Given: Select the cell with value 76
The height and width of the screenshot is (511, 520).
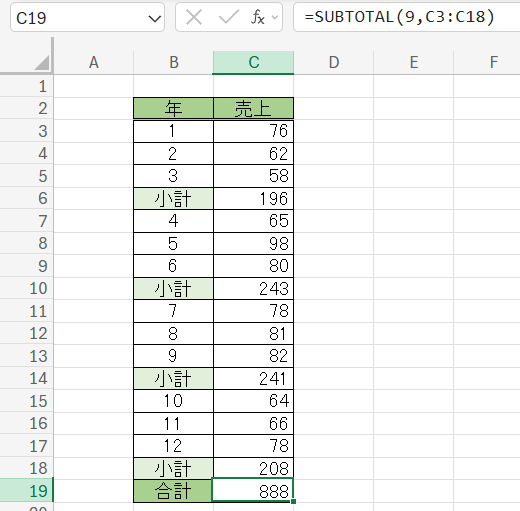Looking at the screenshot, I should (253, 131).
